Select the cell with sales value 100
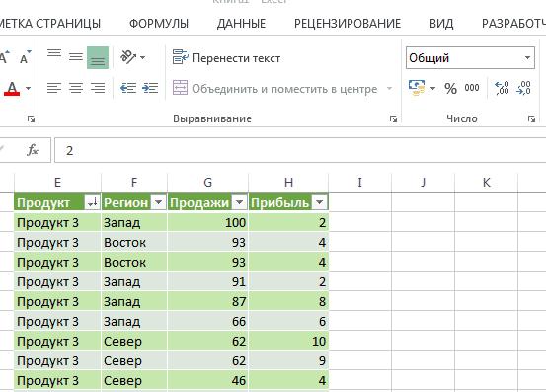Viewport: 546px width, 392px height. click(208, 222)
